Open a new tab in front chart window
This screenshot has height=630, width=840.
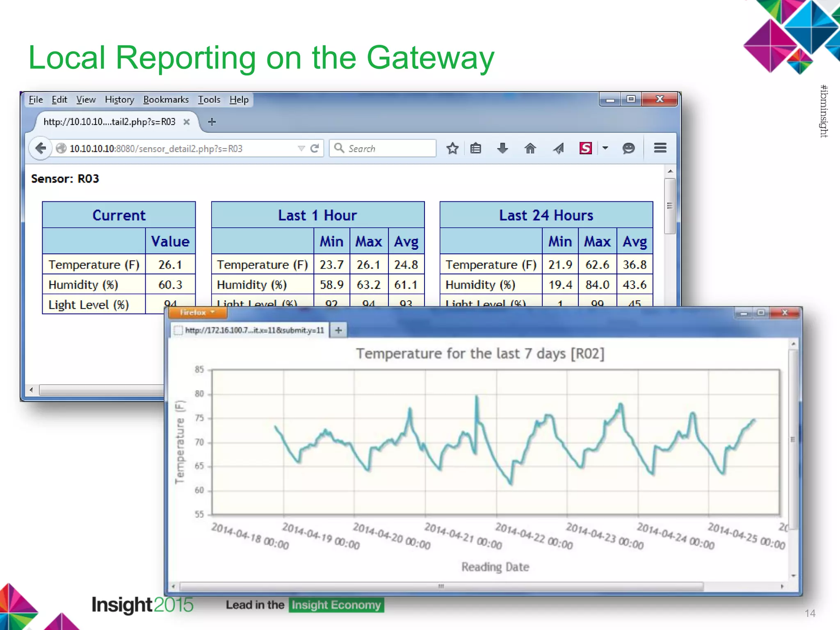[338, 330]
